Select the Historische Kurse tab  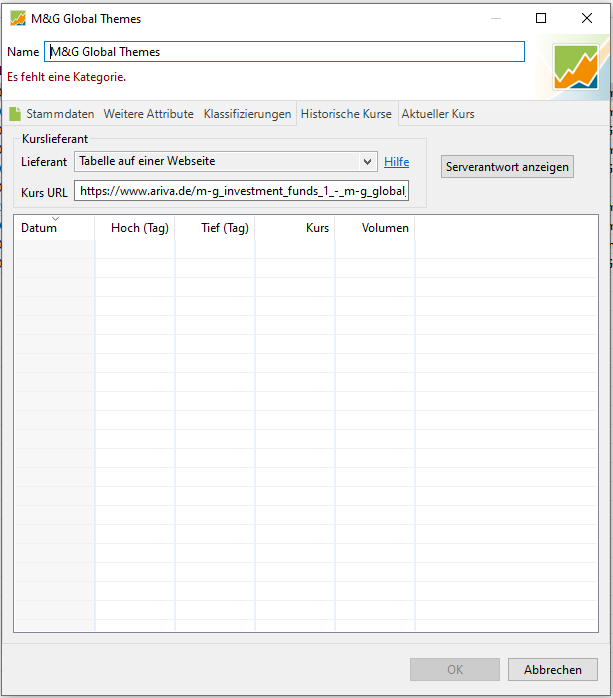[346, 114]
